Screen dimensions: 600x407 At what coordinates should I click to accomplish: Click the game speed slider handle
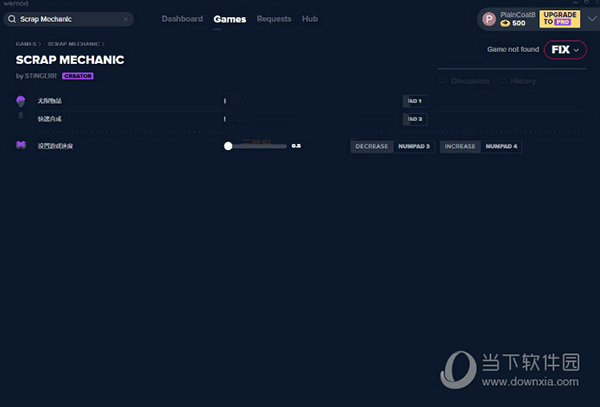tap(228, 146)
